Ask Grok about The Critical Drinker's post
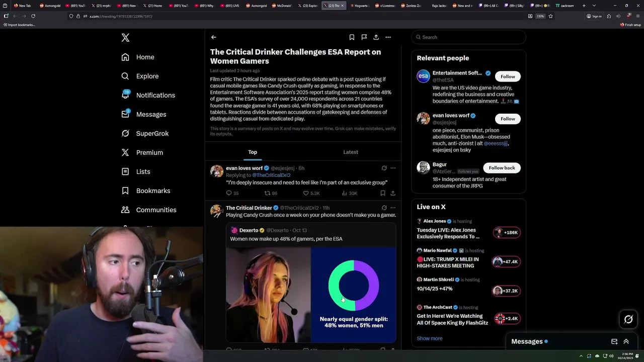This screenshot has height=362, width=644. tap(384, 208)
